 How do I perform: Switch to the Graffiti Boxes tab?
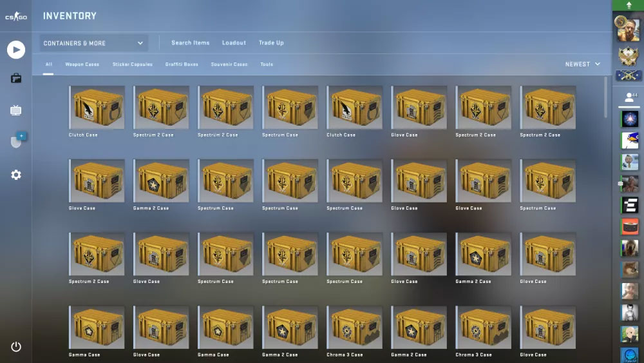coord(182,64)
